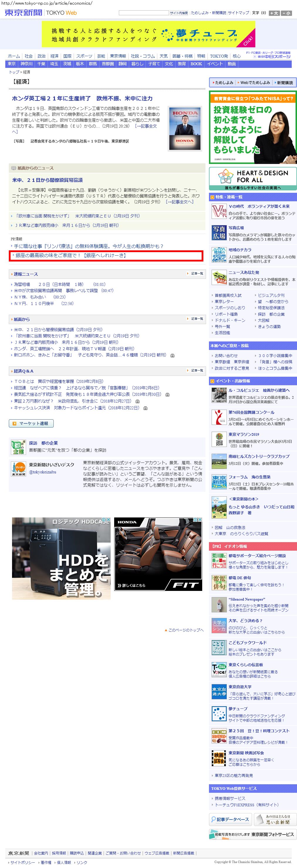Open the 為替相場 20日 news item
The width and height of the screenshot is (297, 868).
pos(60,284)
